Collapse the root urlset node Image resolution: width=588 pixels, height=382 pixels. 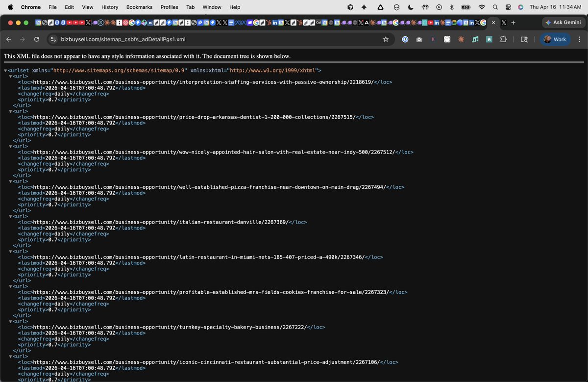click(5, 71)
